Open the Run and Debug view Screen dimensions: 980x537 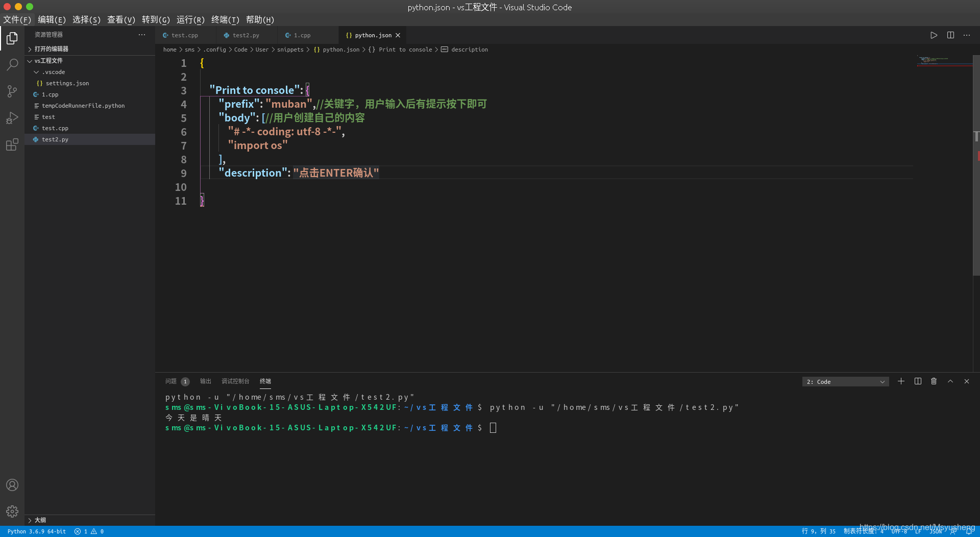12,118
